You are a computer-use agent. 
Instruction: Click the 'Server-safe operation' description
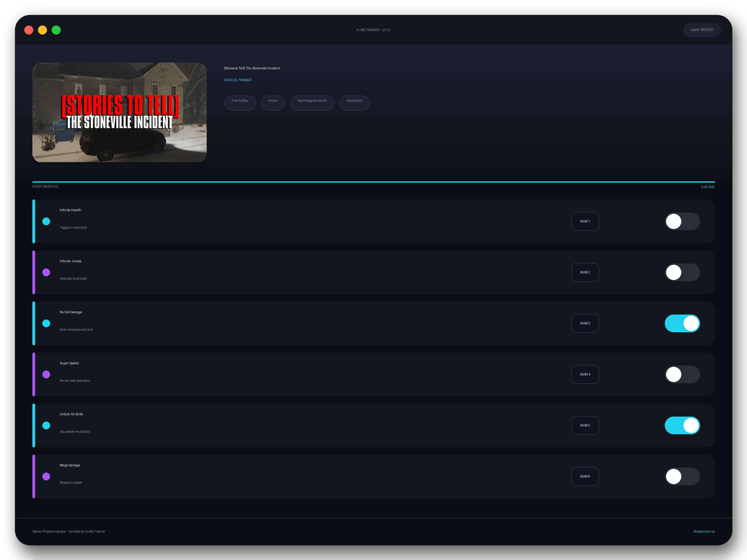(75, 380)
